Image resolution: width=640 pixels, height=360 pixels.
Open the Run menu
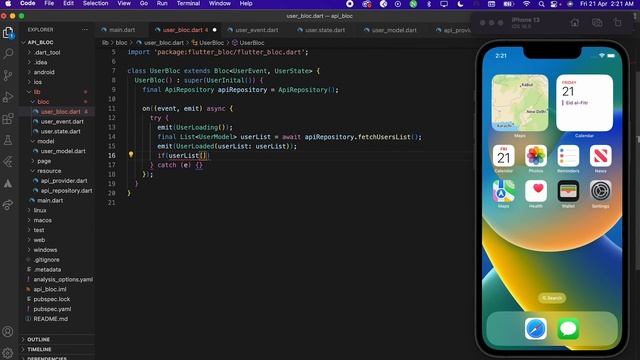pyautogui.click(x=162, y=3)
